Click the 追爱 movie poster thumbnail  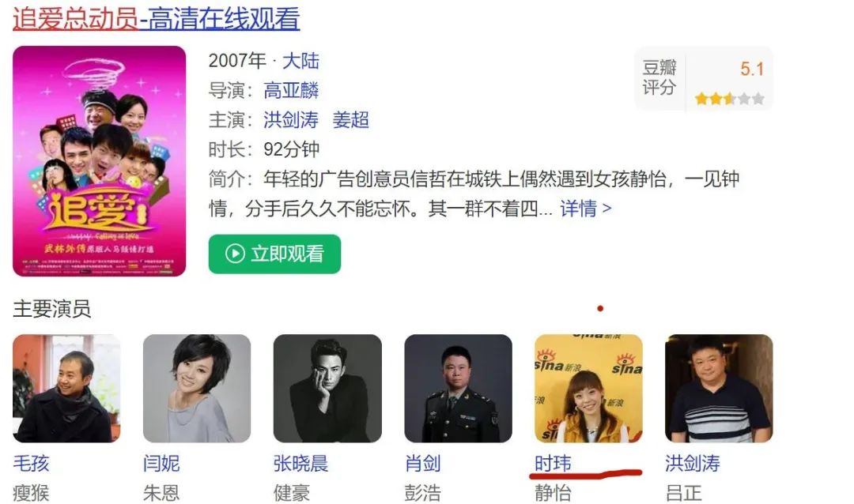(x=99, y=161)
